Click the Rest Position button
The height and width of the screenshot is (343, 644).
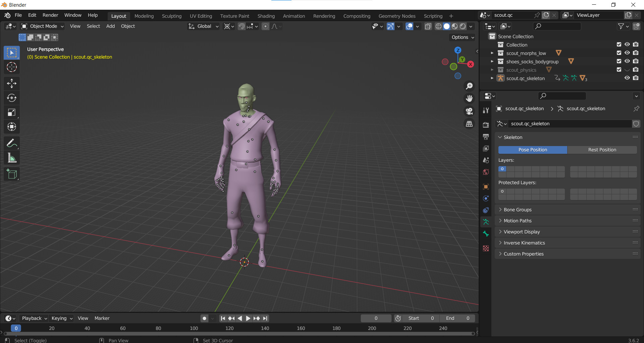tap(602, 150)
